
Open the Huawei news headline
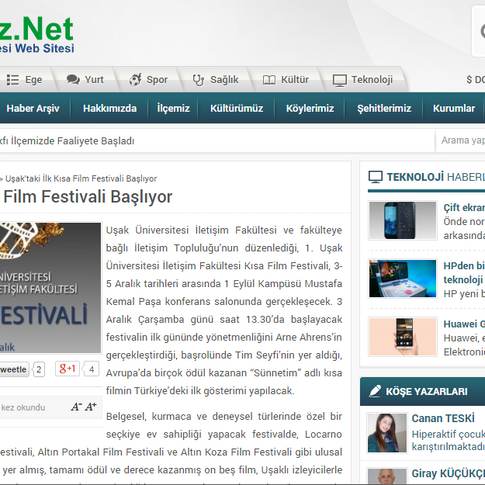[464, 324]
